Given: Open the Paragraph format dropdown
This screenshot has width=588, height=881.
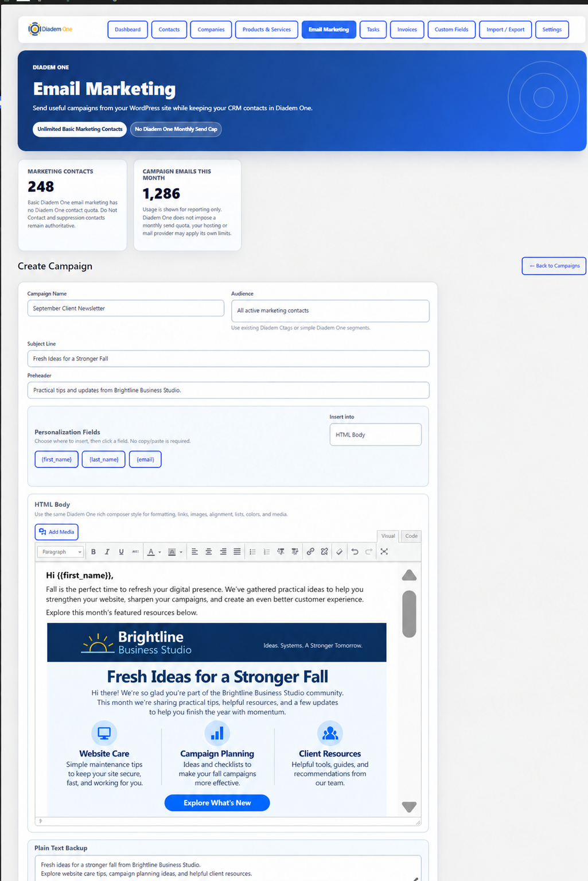Looking at the screenshot, I should (x=60, y=552).
